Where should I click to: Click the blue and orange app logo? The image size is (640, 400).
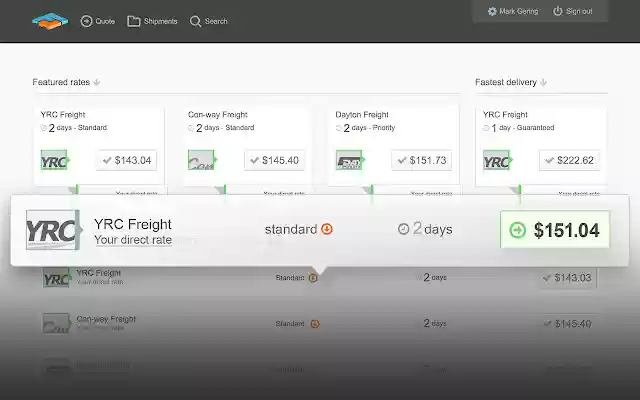[50, 21]
